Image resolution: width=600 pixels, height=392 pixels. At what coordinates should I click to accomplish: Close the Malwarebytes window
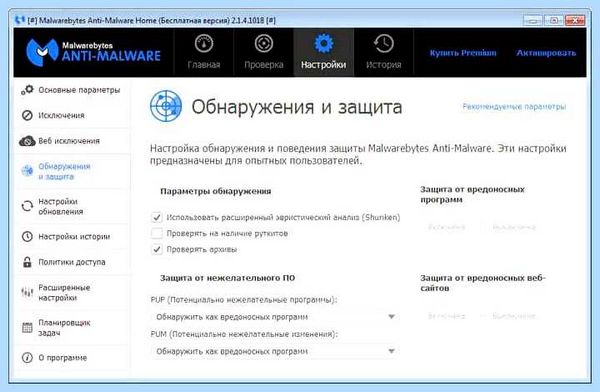(x=575, y=20)
